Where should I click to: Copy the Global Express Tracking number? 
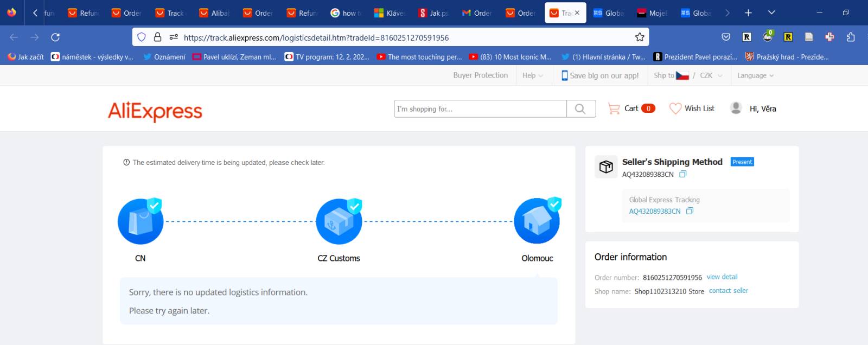[x=690, y=211]
